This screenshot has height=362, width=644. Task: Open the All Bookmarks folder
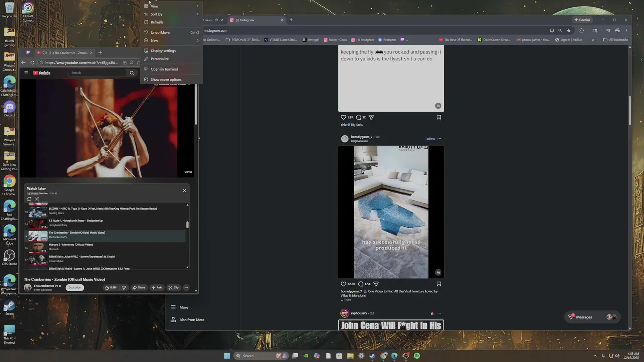coord(616,40)
